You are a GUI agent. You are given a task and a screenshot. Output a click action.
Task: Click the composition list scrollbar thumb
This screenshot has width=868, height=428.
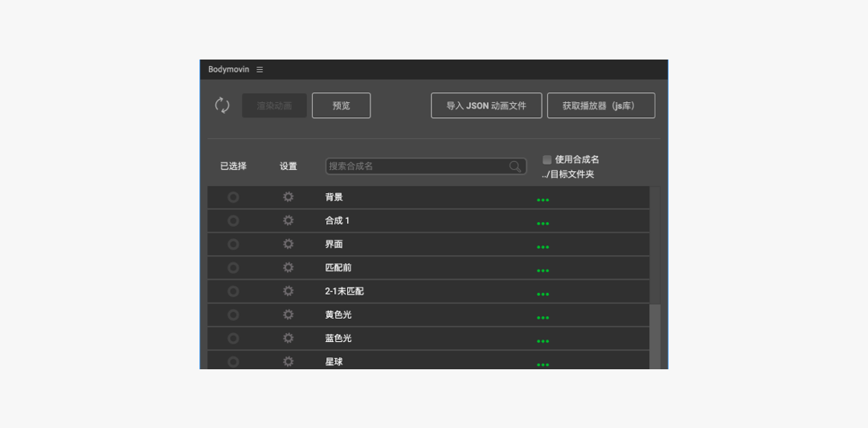click(x=655, y=336)
